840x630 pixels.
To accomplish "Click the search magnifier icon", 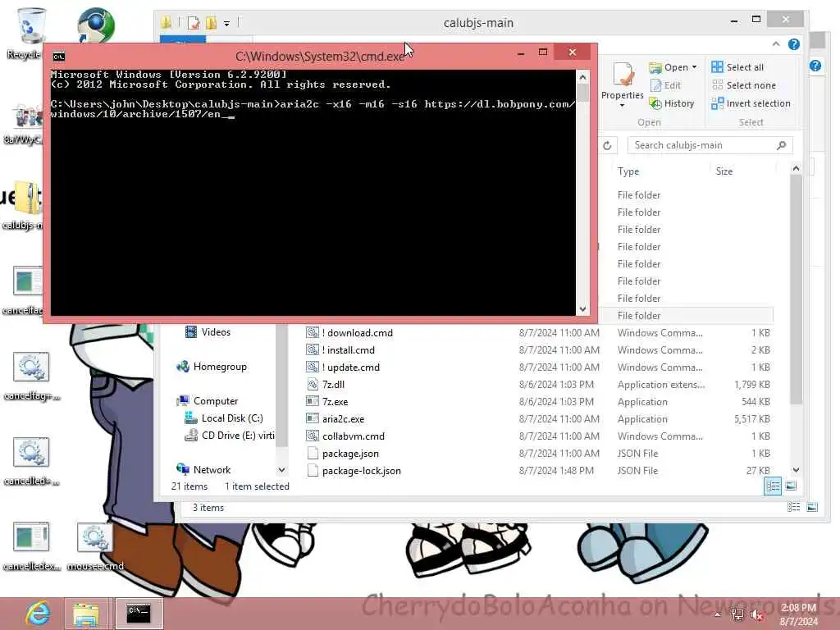I will 781,145.
